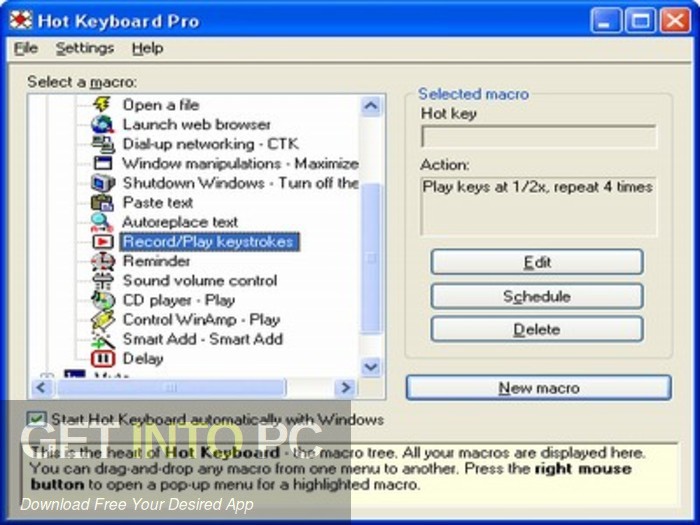Click the lightning icon beside Open a file
The image size is (700, 525).
(x=102, y=104)
